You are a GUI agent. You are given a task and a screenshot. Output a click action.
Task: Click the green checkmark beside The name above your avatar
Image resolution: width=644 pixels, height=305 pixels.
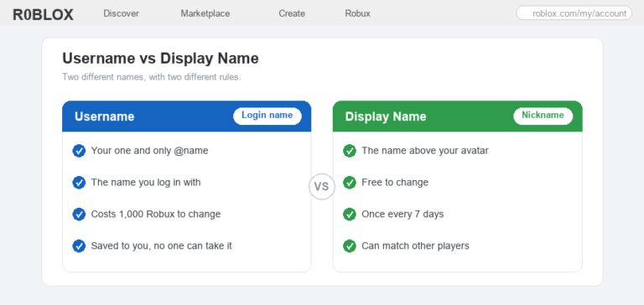[350, 151]
